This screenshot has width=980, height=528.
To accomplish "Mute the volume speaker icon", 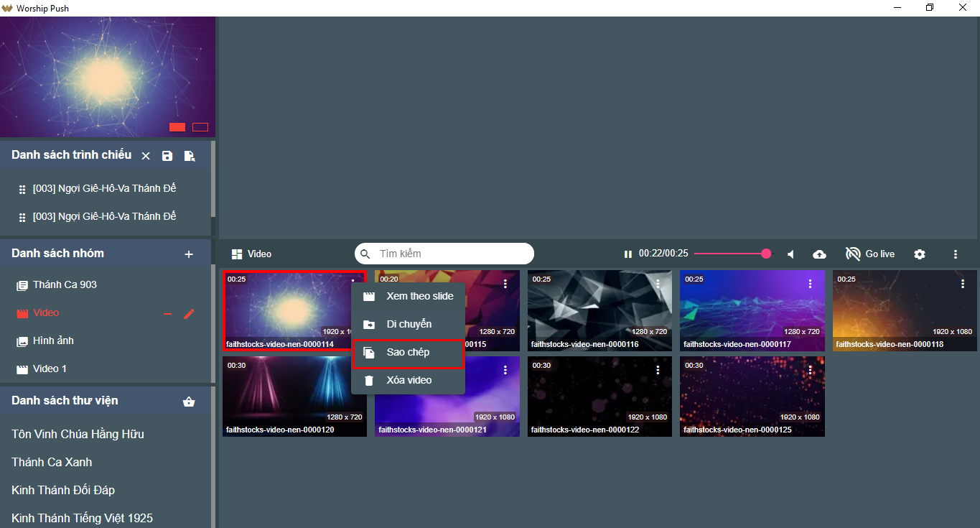I will pyautogui.click(x=790, y=254).
